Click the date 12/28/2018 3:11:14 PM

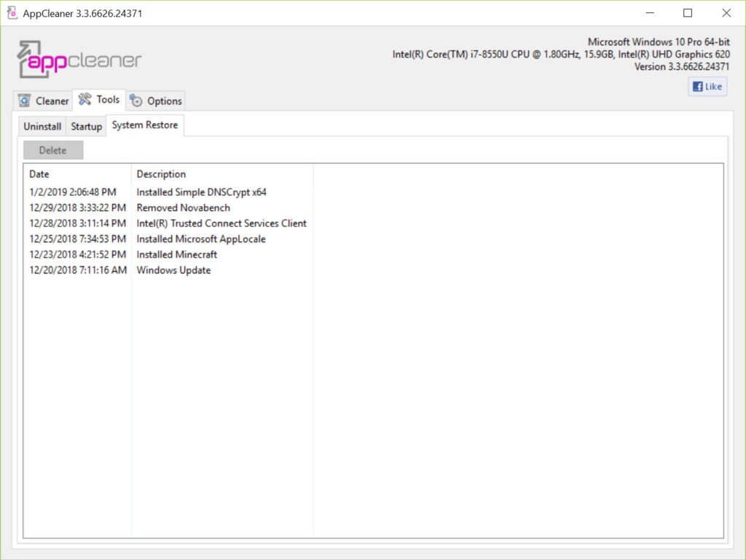pos(77,224)
